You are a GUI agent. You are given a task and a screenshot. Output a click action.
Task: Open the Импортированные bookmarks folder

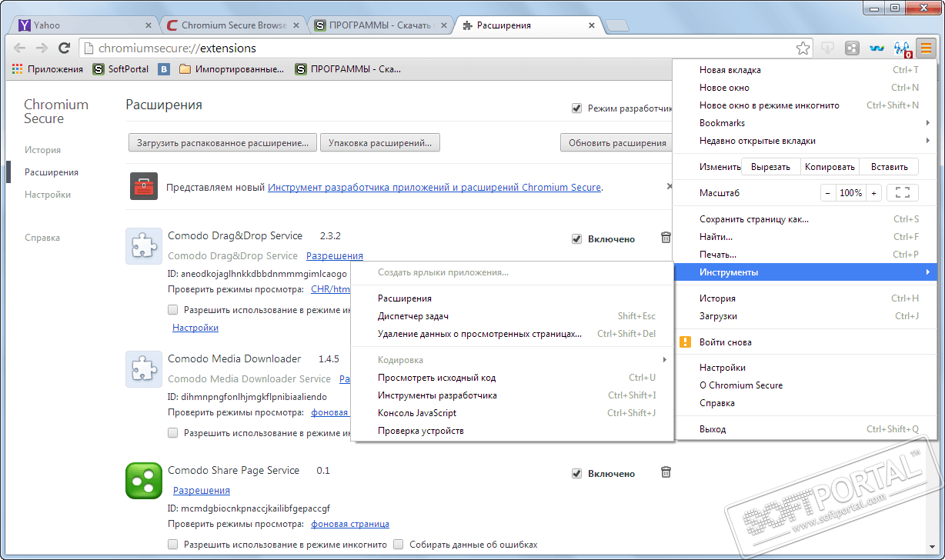pos(231,69)
